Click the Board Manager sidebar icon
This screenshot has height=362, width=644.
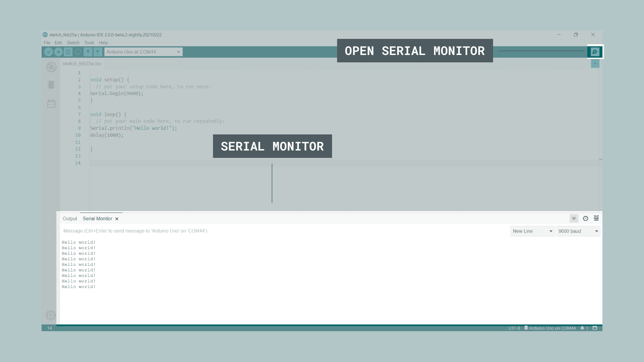(51, 84)
